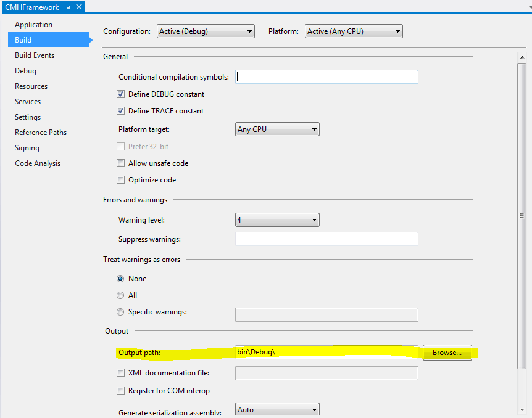
Task: Check Register for COM interop
Action: point(120,391)
